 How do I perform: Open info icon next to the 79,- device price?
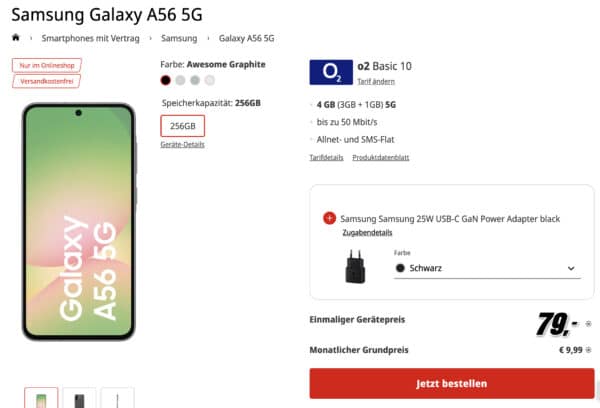tap(589, 324)
